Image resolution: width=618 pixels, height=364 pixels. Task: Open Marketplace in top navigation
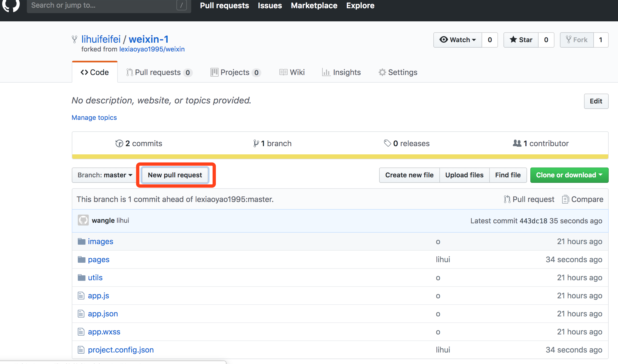[314, 5]
